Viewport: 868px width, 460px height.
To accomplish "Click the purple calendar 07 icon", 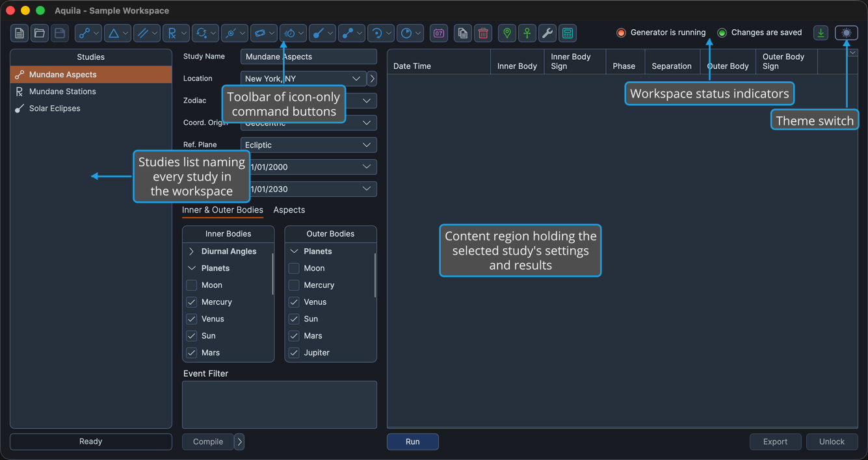I will tap(439, 33).
